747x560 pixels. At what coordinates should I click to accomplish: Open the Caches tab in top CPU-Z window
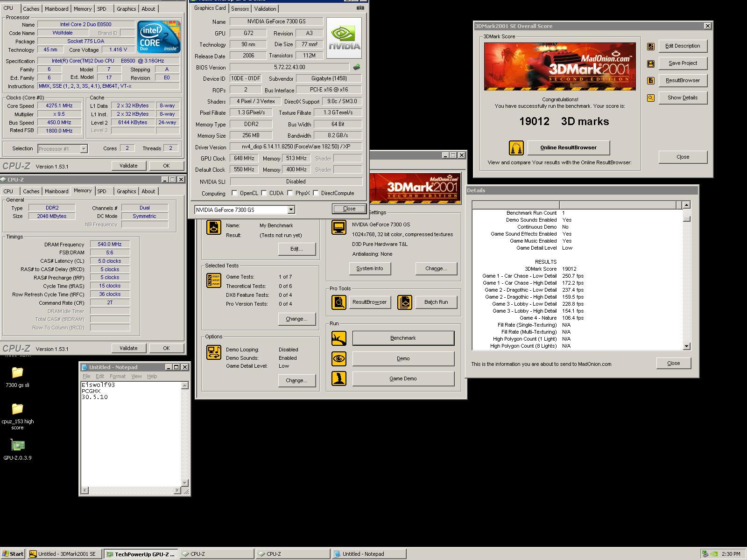[x=31, y=9]
